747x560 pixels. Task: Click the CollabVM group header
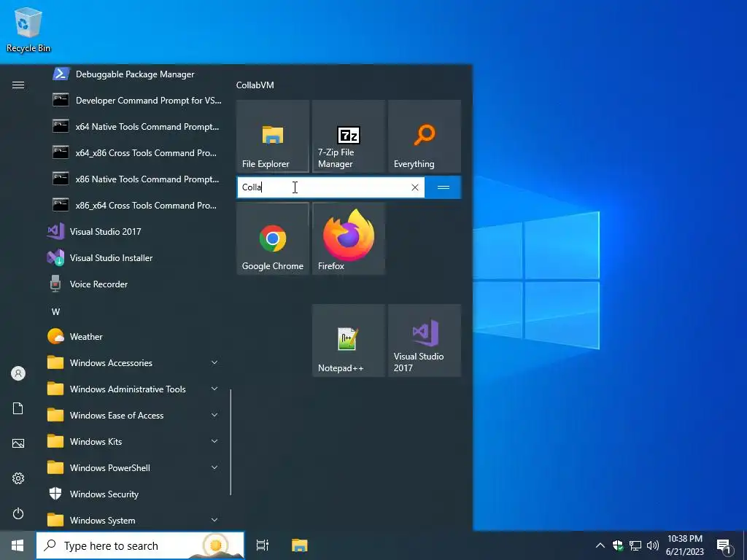[255, 85]
